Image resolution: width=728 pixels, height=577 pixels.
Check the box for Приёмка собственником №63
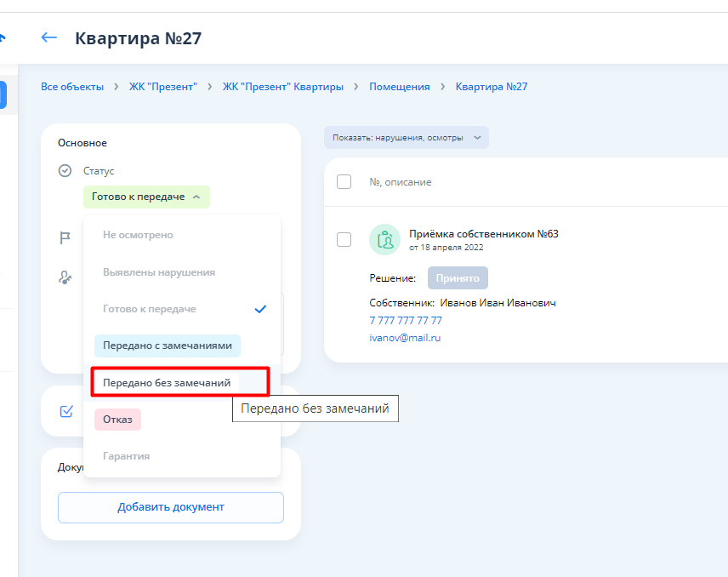click(344, 240)
